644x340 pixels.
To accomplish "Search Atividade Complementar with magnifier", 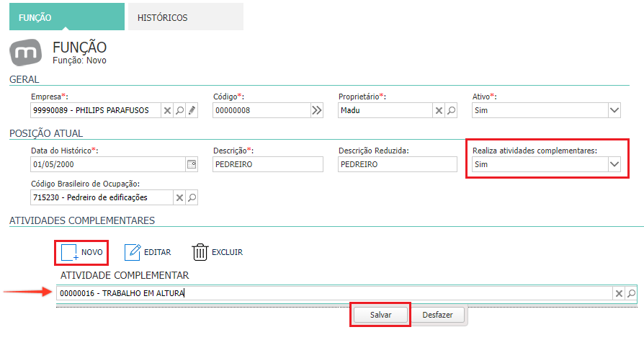I will pos(631,294).
